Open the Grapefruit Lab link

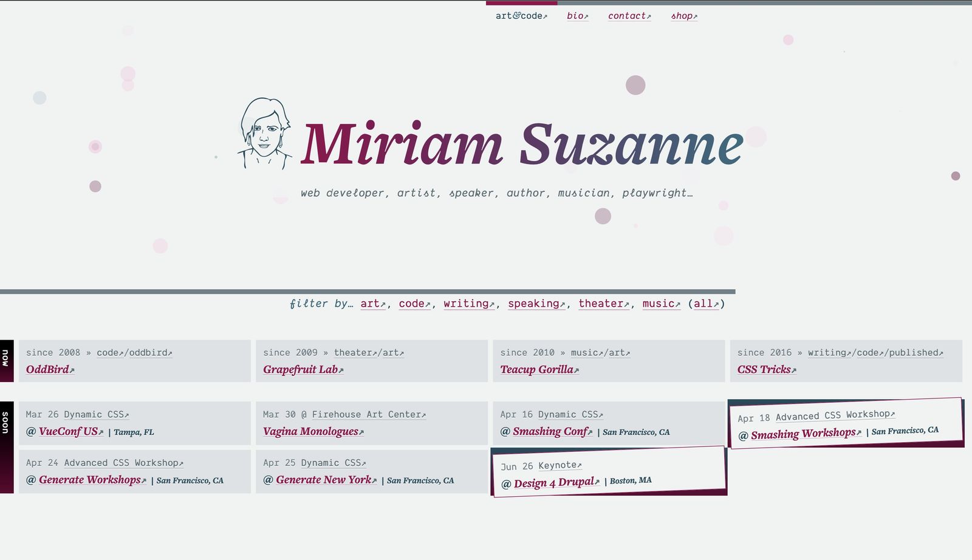tap(303, 370)
